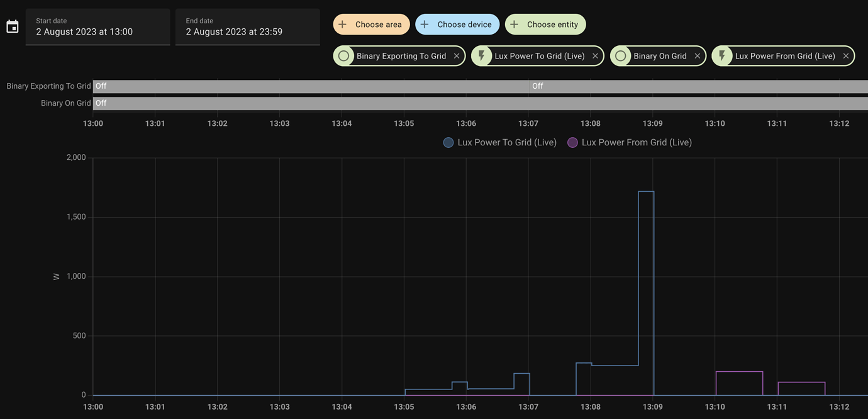This screenshot has height=419, width=868.
Task: Click the 13:09 label on bottom axis
Action: click(x=653, y=407)
